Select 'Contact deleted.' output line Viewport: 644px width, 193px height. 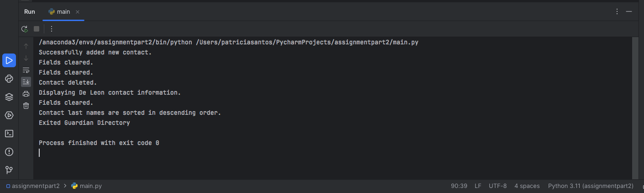[68, 82]
